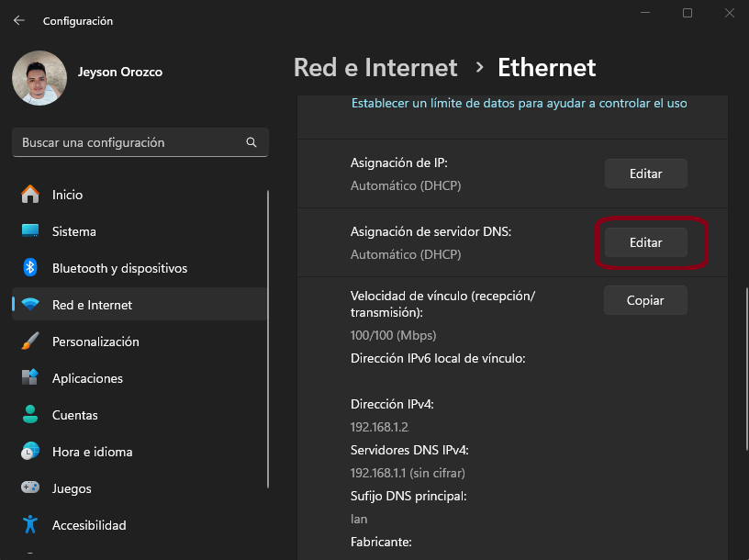The image size is (749, 560).
Task: Open Inicio home icon in sidebar
Action: (x=30, y=195)
